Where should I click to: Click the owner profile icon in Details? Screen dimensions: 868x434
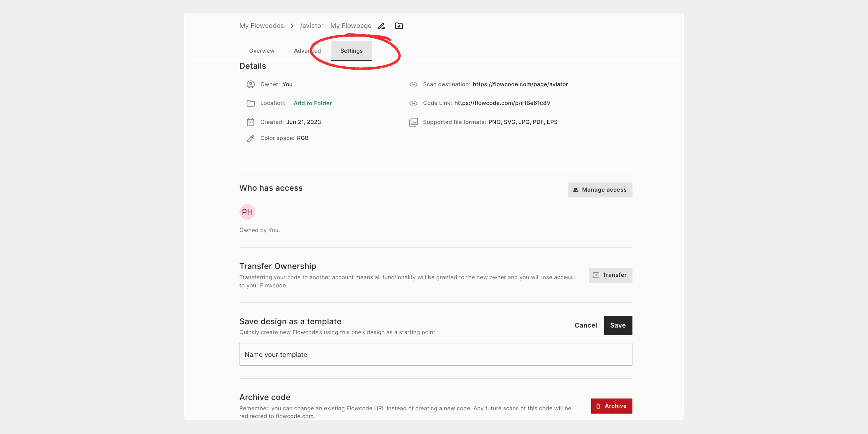(250, 84)
